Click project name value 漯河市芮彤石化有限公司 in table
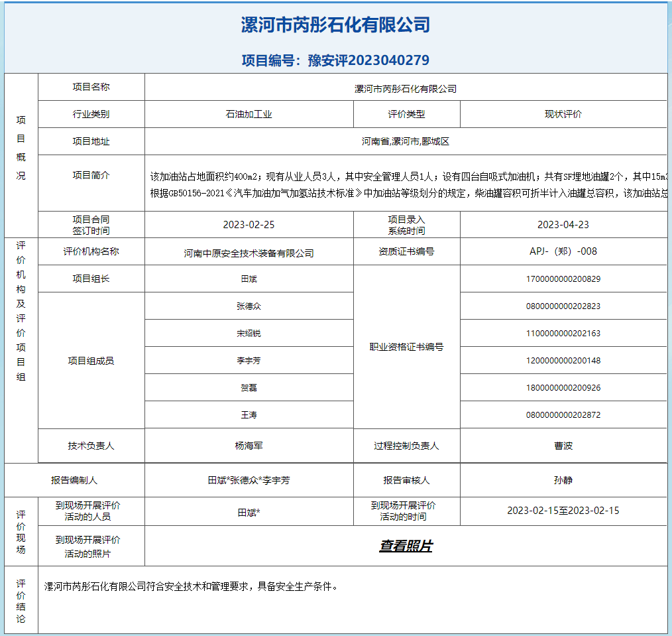 click(x=406, y=89)
